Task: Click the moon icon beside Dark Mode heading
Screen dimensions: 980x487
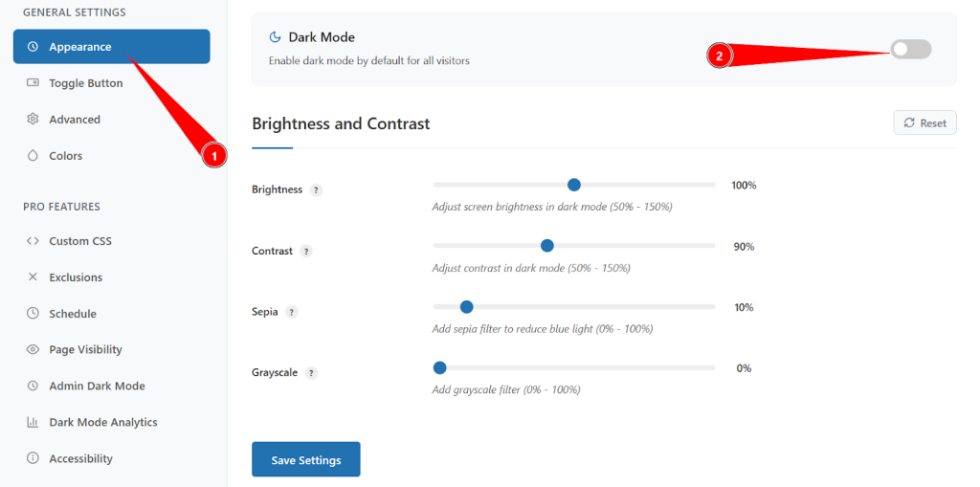Action: click(275, 37)
